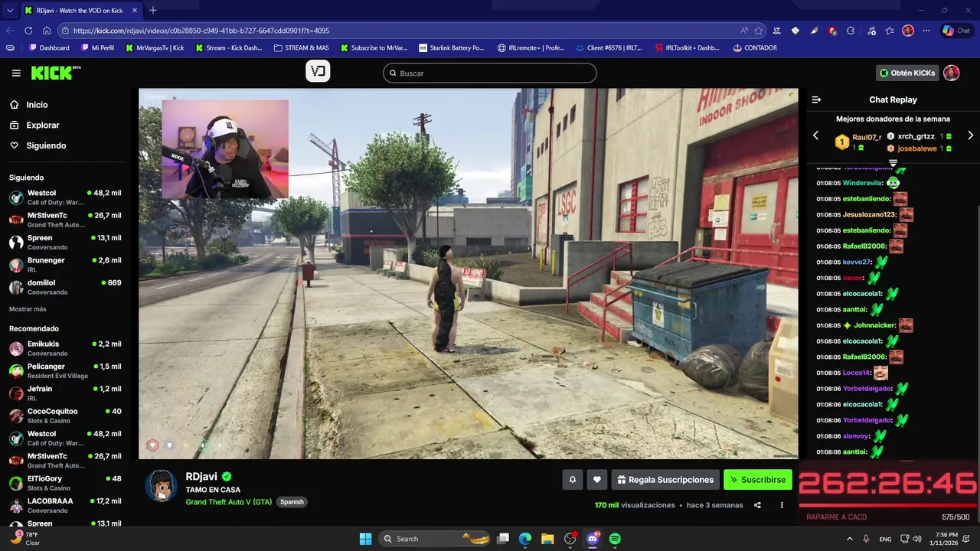Open Discord from the taskbar
This screenshot has width=980, height=551.
[x=593, y=539]
